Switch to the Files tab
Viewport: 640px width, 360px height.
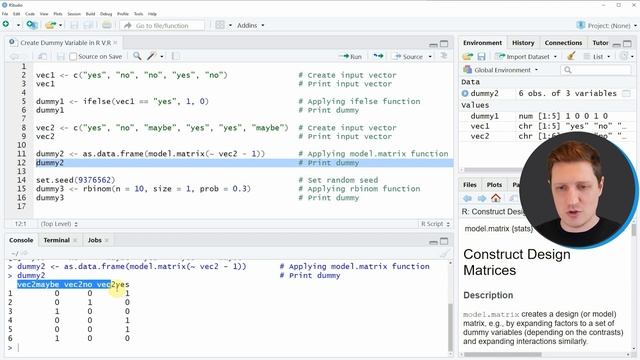[470, 184]
